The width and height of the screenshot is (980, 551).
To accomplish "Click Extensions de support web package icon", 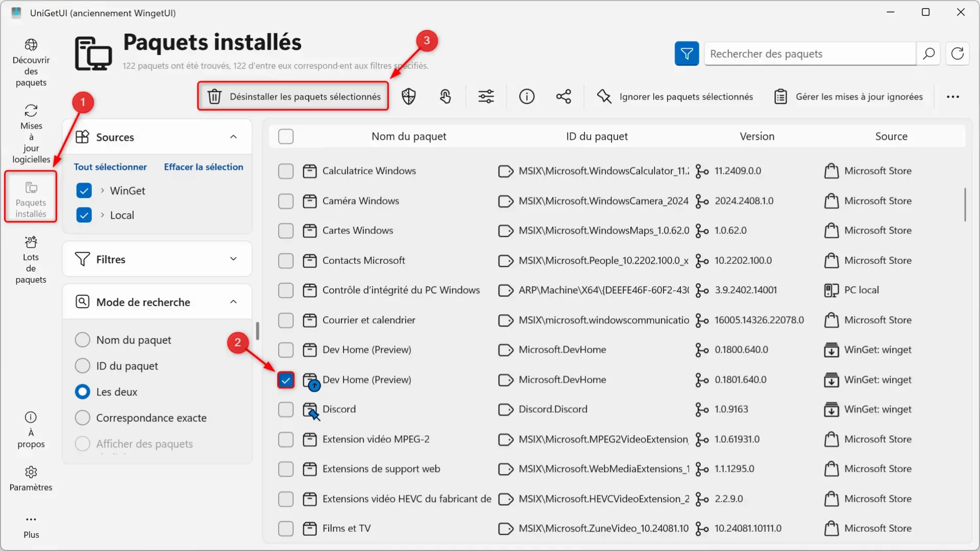I will tap(310, 469).
